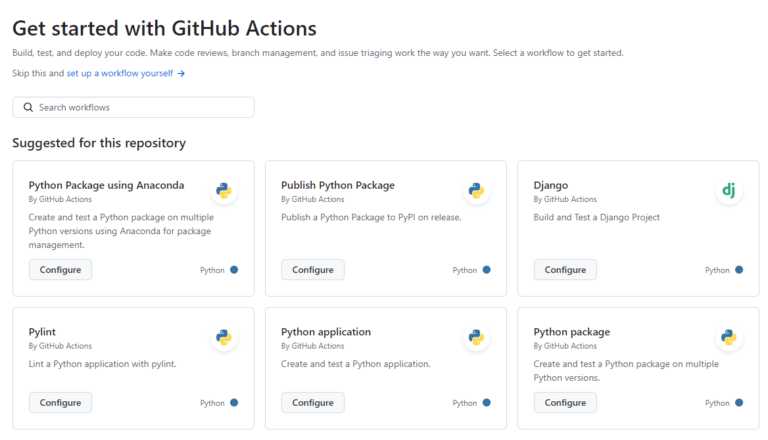Click the 'Build, test, and deploy your code' intro text
This screenshot has width=768, height=440.
point(318,53)
